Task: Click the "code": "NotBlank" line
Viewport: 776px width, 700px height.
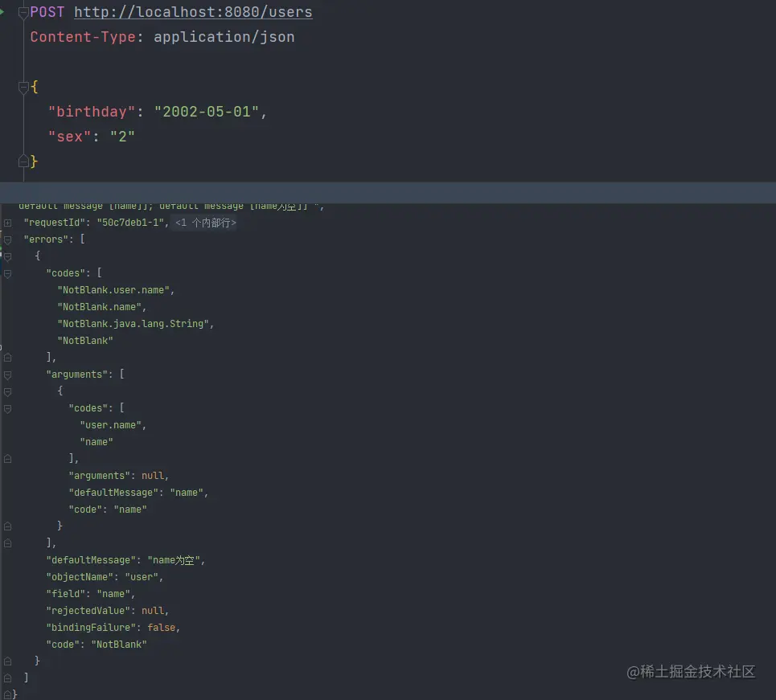Action: [x=96, y=644]
